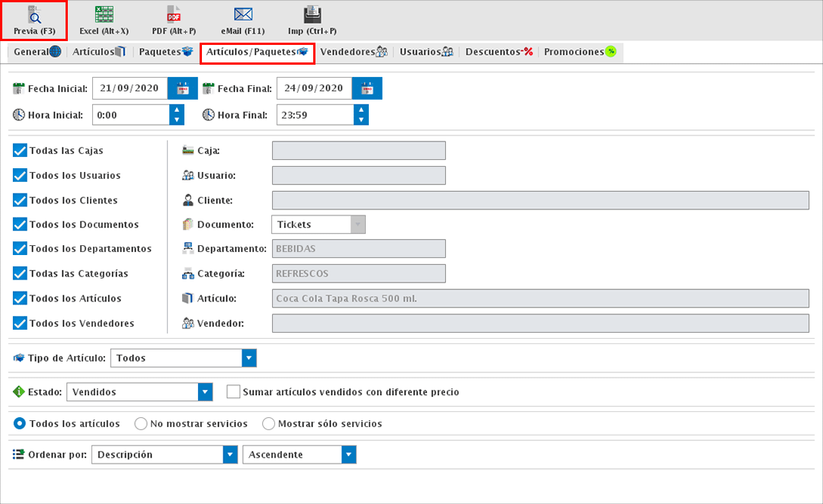Click the Fecha Inicial date field
This screenshot has width=823, height=504.
point(129,88)
